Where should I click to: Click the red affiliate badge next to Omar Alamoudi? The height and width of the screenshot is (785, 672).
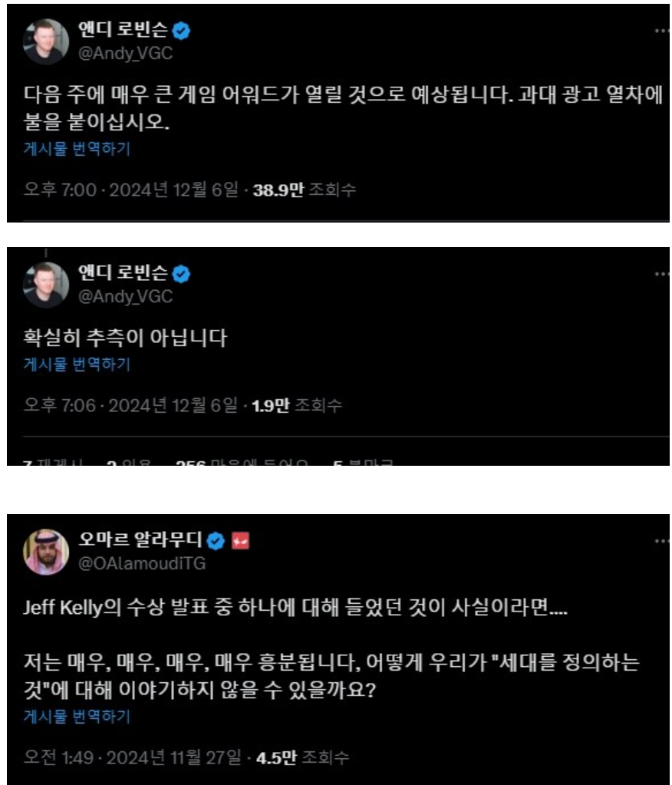(241, 541)
